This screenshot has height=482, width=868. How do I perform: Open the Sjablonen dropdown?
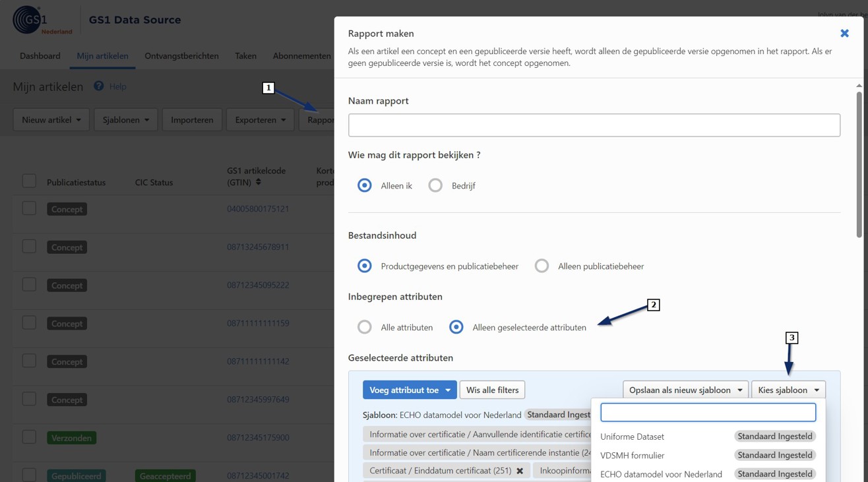[x=125, y=119]
